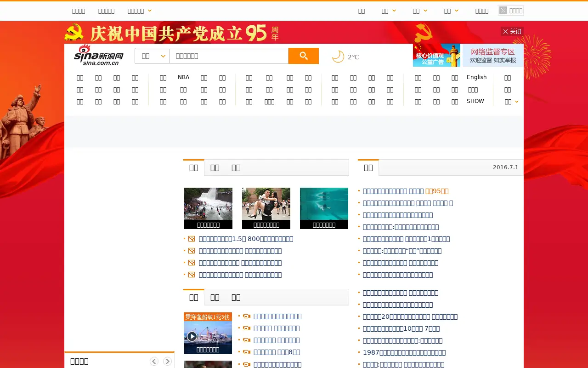Click the '2℃' temperature reading
588x368 pixels.
point(353,57)
